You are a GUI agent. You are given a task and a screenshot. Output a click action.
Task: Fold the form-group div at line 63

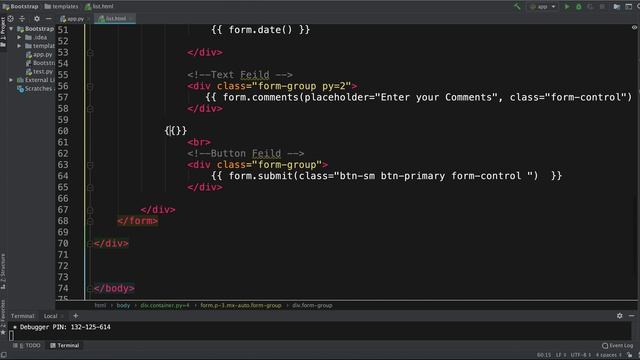pos(90,165)
